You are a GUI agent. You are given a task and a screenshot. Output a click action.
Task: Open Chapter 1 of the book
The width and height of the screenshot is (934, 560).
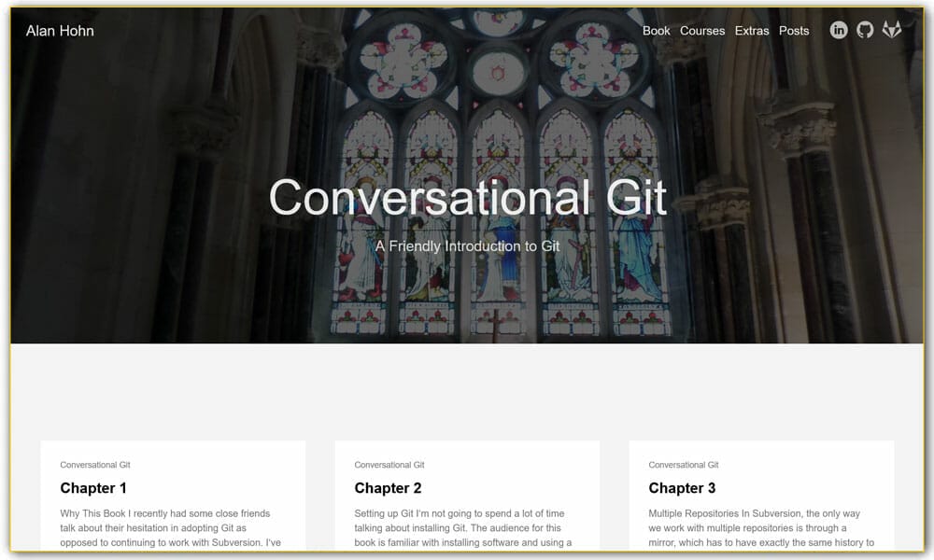click(94, 488)
